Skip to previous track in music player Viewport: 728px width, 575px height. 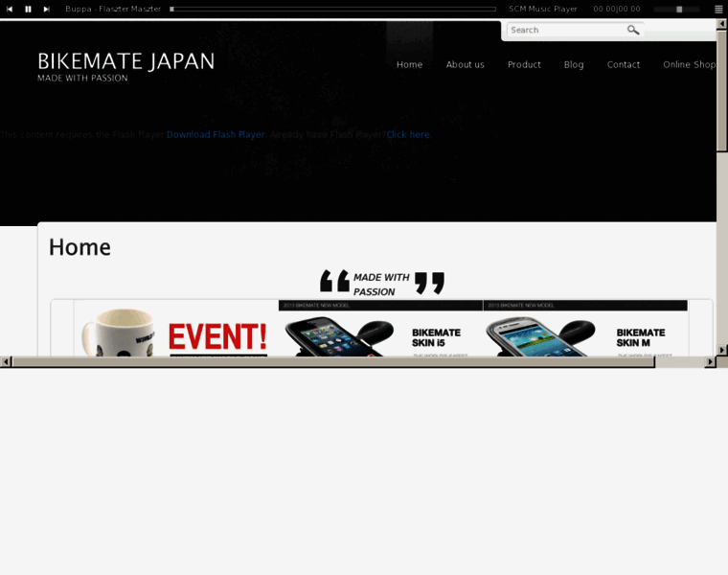pyautogui.click(x=10, y=9)
